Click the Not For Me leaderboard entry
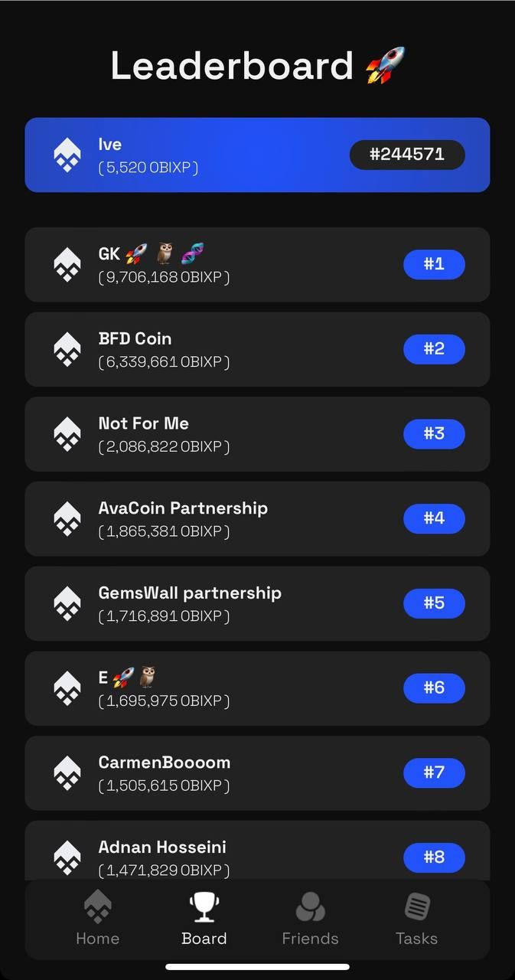Screen dimensions: 515x980 coord(257,434)
